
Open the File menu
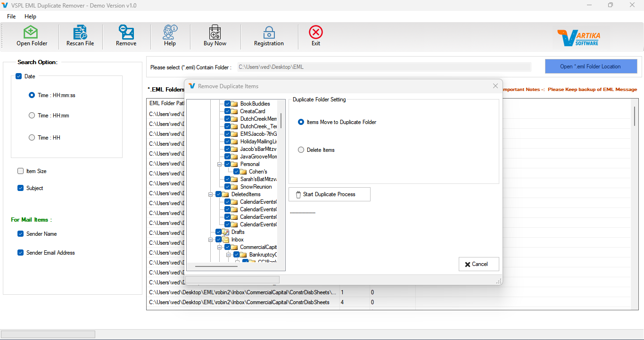tap(11, 17)
